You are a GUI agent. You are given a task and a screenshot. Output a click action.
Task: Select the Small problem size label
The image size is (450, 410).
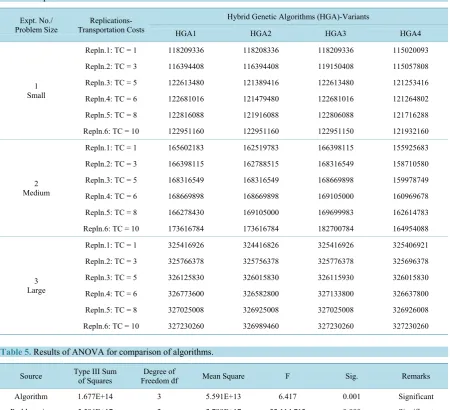point(36,95)
